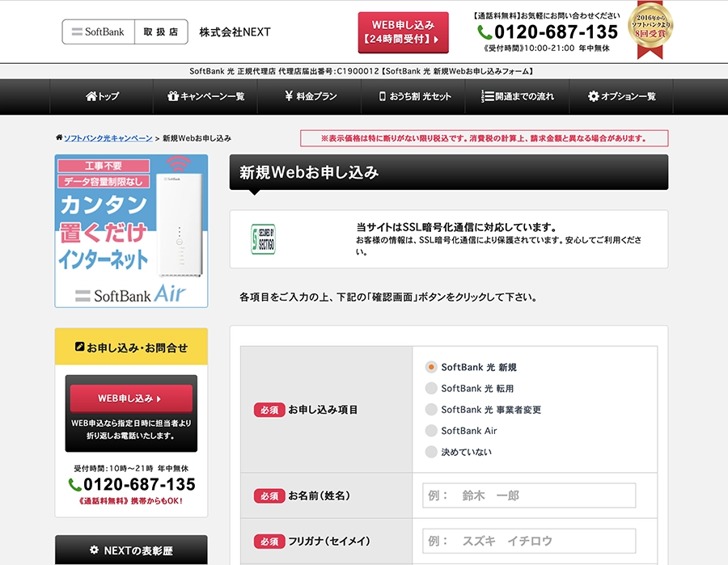Click 《通話料無料》携帯からもOK! text
Viewport: 728px width, 565px height.
pyautogui.click(x=131, y=501)
